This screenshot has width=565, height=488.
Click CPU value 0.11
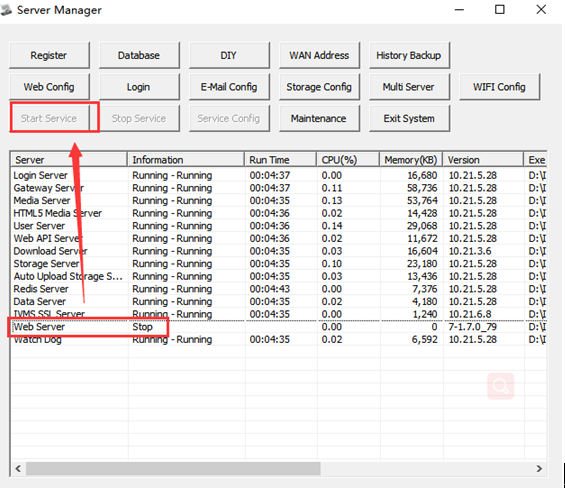coord(332,188)
